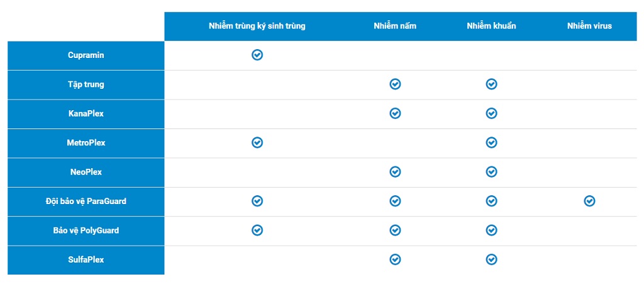This screenshot has width=644, height=284.
Task: Click the NeoPlex fungal infection checkmark
Action: [x=395, y=172]
